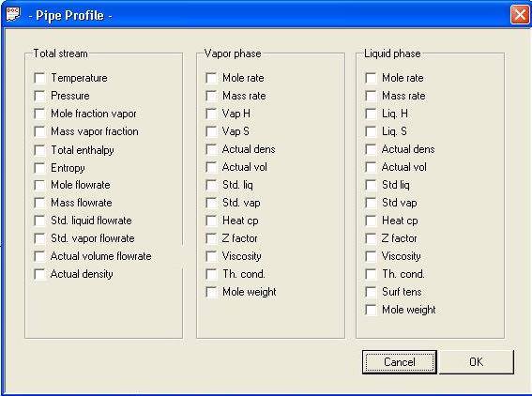Enable the Temperature checkbox
Image resolution: width=532 pixels, height=396 pixels.
click(39, 78)
